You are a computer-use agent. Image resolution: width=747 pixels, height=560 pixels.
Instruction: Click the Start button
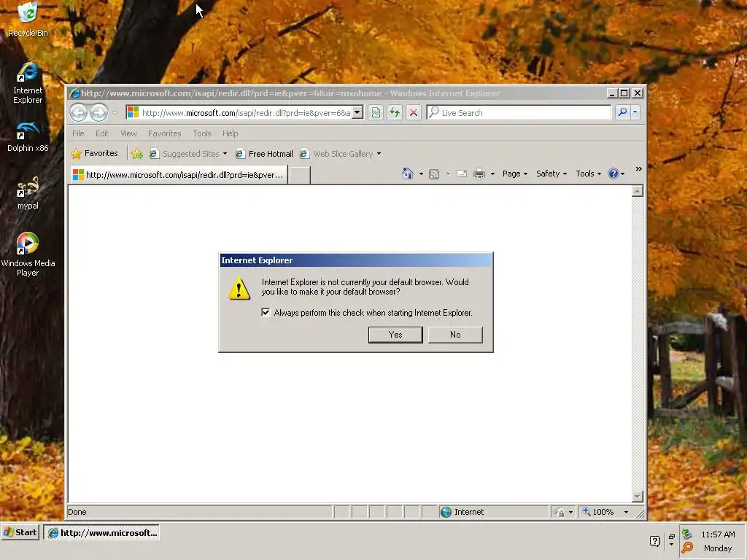(20, 532)
